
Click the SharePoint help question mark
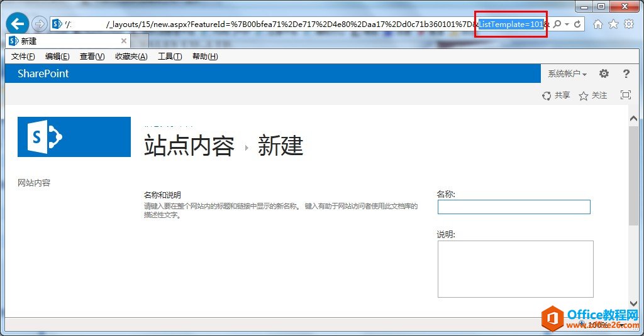pyautogui.click(x=626, y=73)
